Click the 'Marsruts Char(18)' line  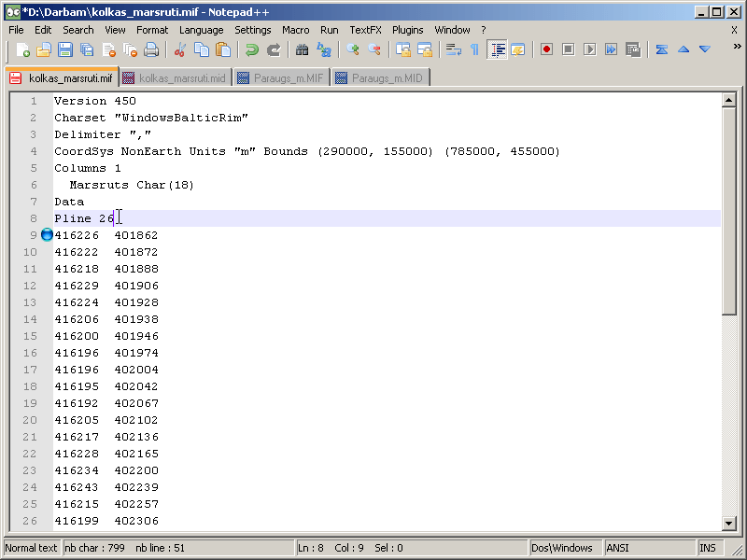[x=132, y=185]
